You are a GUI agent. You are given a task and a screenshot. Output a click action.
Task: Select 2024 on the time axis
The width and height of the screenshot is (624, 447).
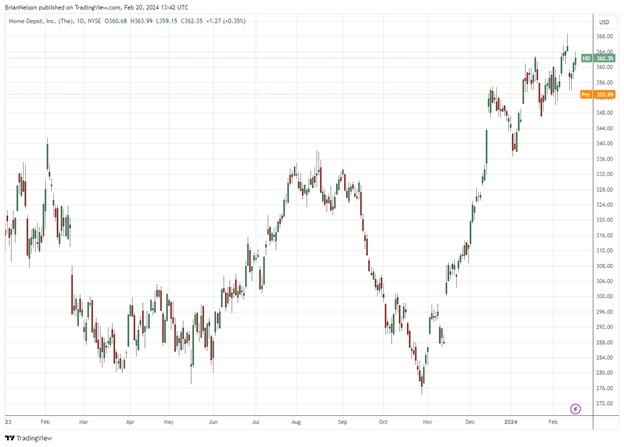pyautogui.click(x=511, y=422)
